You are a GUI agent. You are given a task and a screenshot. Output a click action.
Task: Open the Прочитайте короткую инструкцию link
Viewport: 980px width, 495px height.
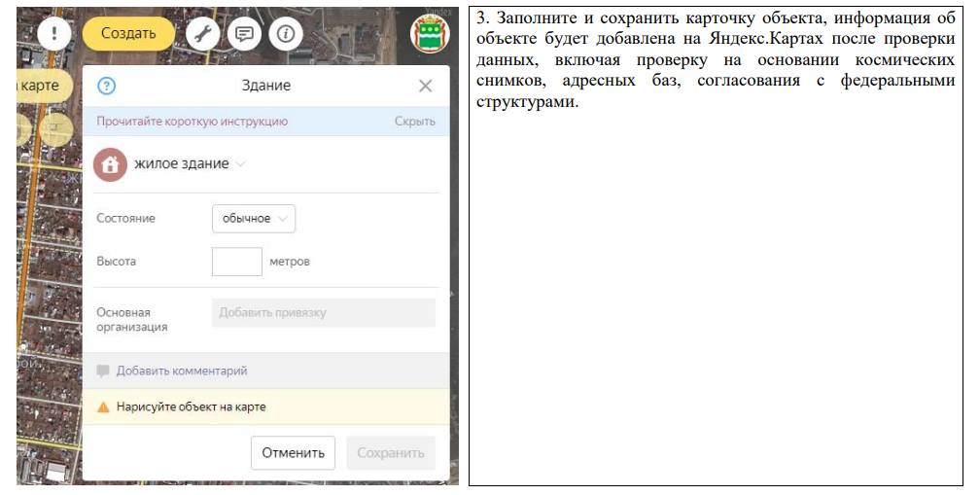(192, 122)
